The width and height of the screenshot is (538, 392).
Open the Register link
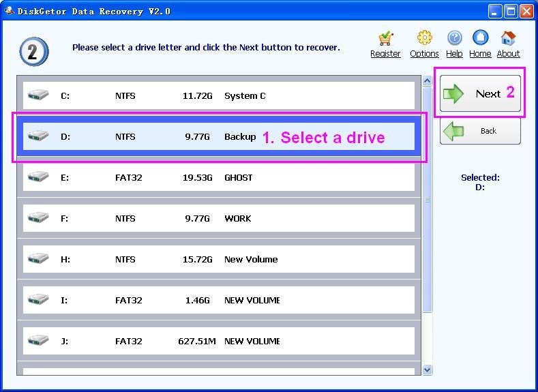click(x=385, y=54)
